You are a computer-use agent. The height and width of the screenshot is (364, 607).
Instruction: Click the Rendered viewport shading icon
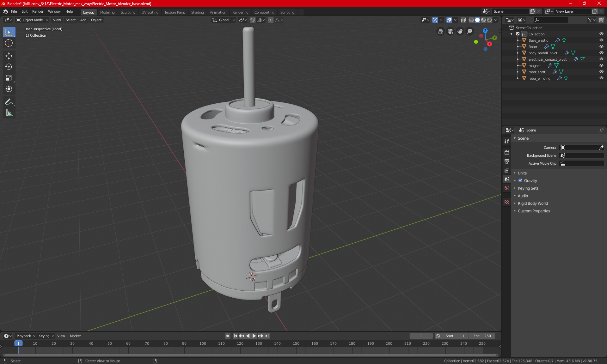coord(489,20)
